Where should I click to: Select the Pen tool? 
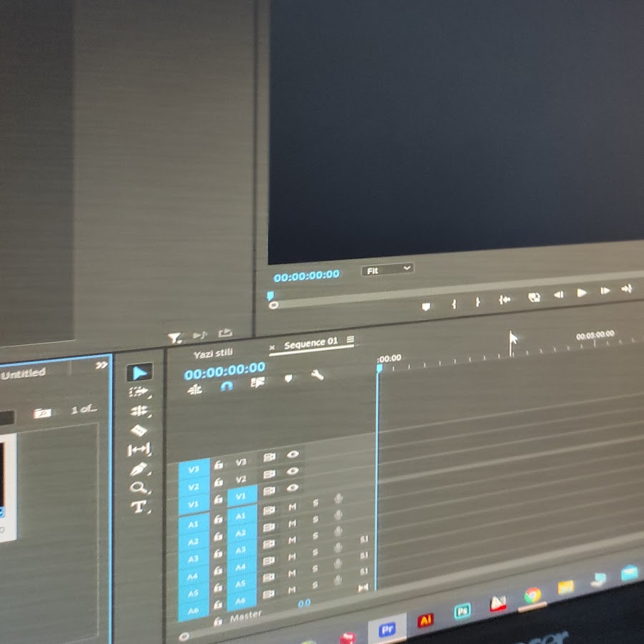(140, 469)
